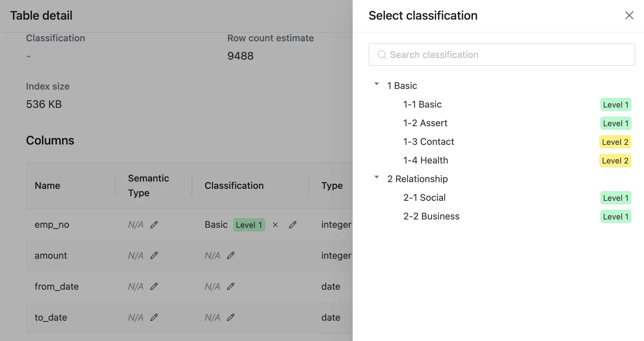Click Level 1 badge beside 1-1 Basic
Viewport: 644px width, 341px height.
[615, 105]
